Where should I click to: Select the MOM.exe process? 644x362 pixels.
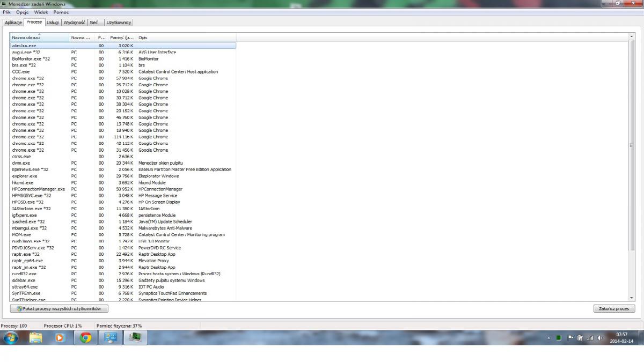[x=123, y=234]
